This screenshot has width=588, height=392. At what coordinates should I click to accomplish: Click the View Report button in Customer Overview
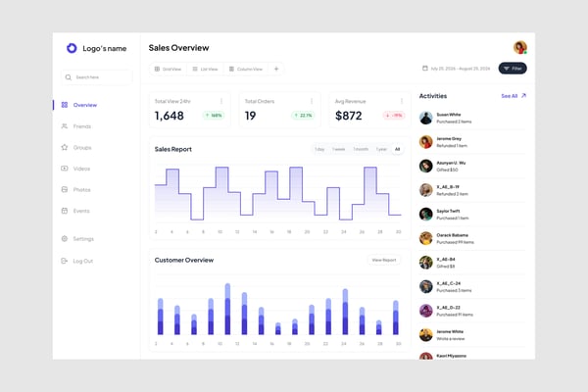(384, 260)
